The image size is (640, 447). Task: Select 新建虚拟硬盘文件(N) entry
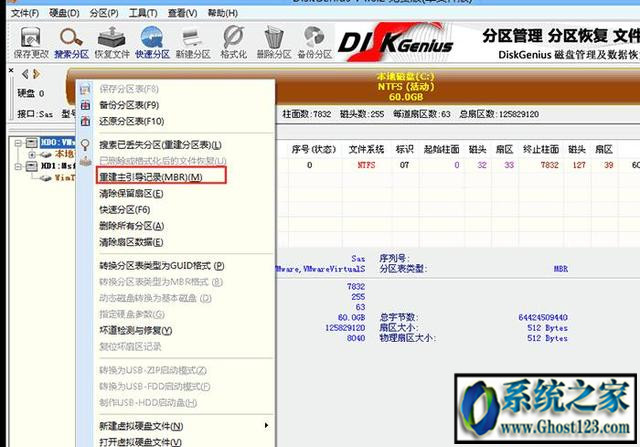141,426
